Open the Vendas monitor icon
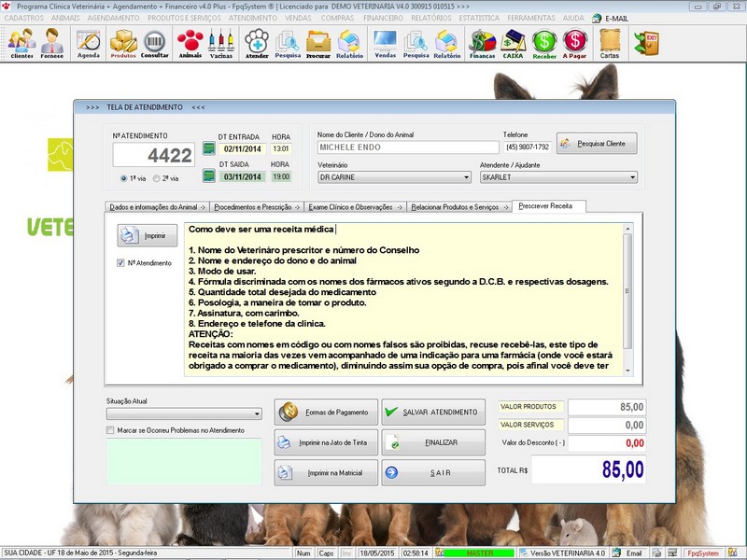The height and width of the screenshot is (560, 747). coord(386,43)
